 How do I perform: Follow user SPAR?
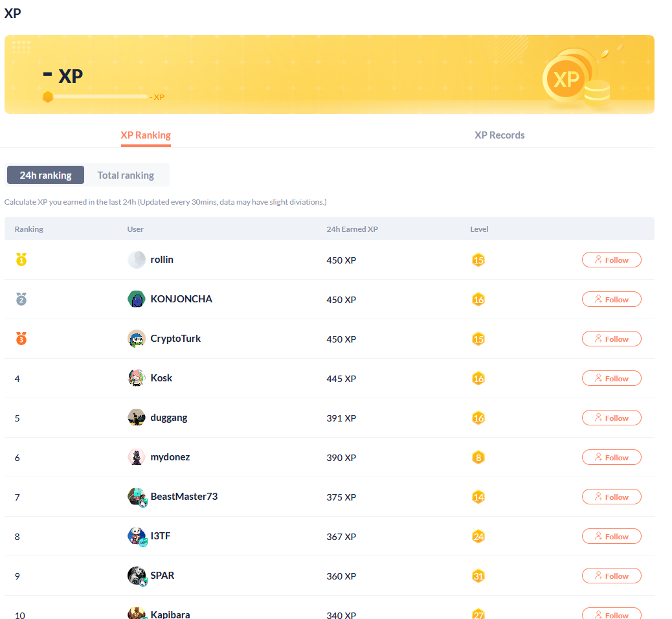pyautogui.click(x=612, y=576)
